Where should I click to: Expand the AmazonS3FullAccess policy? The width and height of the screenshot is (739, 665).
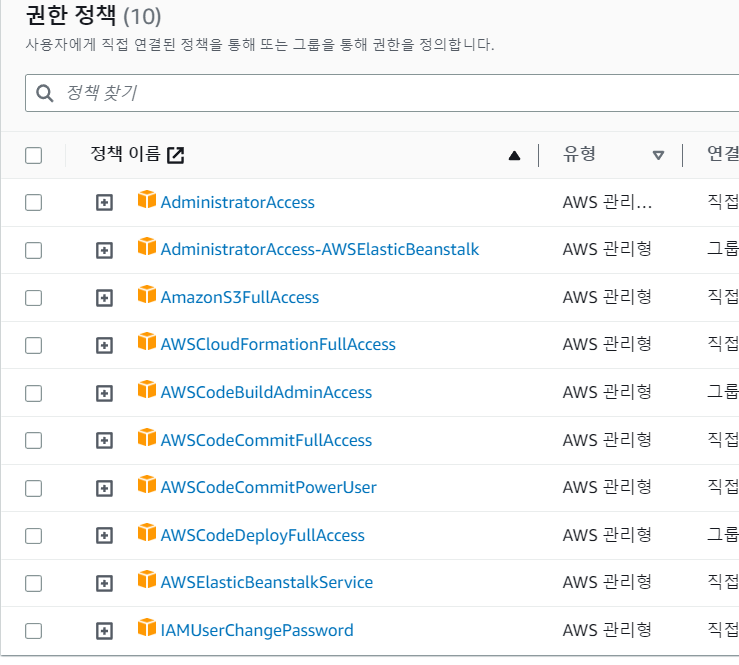[104, 298]
